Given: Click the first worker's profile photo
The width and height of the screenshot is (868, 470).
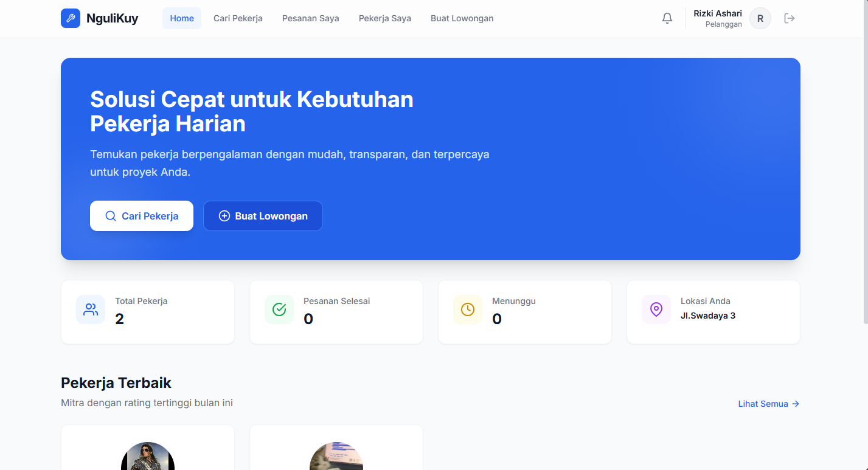Looking at the screenshot, I should tap(147, 456).
